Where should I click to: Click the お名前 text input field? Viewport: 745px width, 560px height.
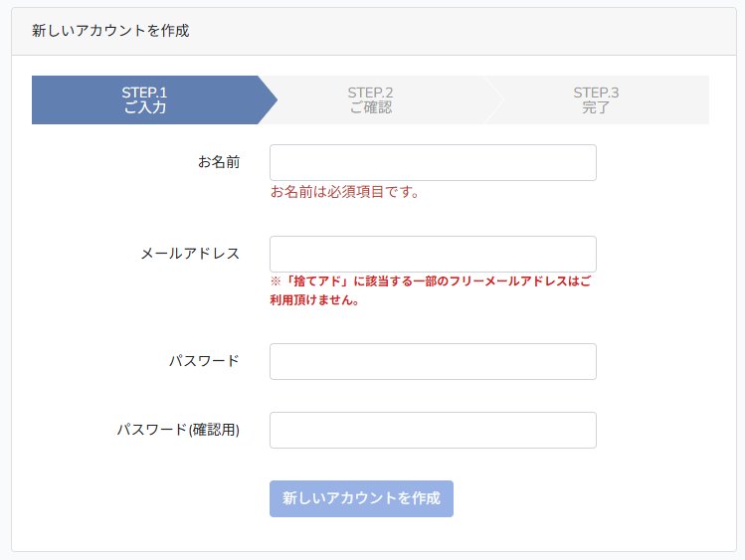(433, 163)
